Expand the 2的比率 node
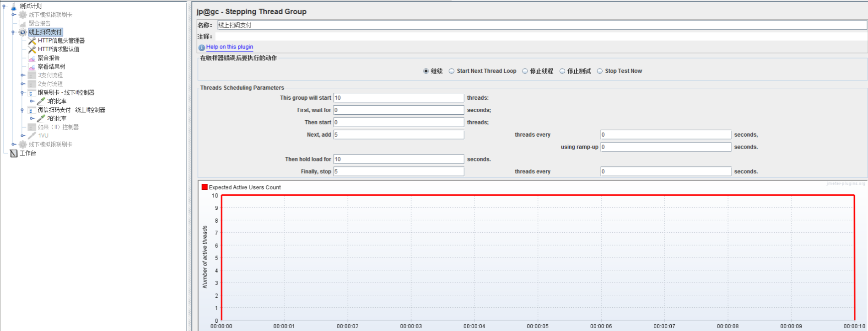The height and width of the screenshot is (331, 868). [32, 118]
